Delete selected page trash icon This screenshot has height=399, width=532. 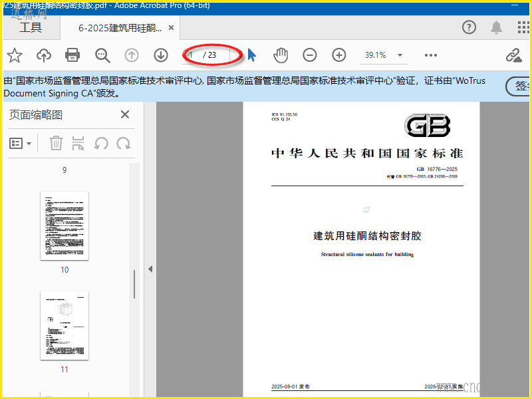click(x=56, y=143)
